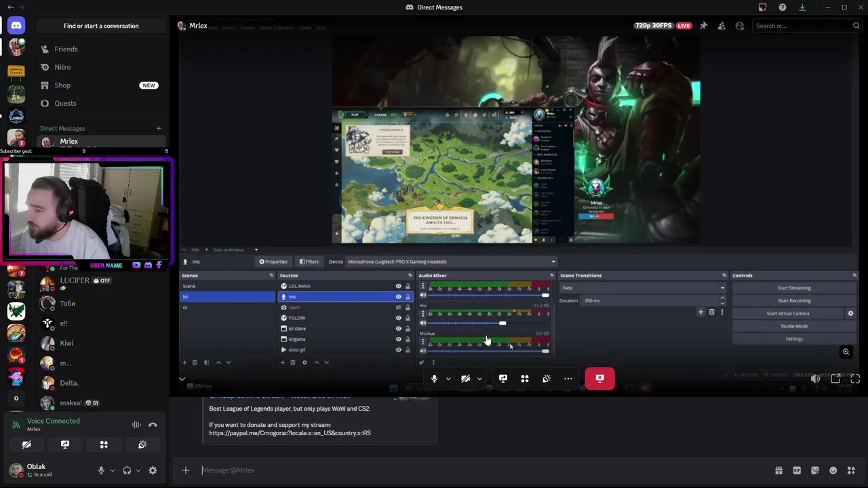Click Start Virtual Camera in streamed OBS
868x488 pixels.
tap(788, 314)
